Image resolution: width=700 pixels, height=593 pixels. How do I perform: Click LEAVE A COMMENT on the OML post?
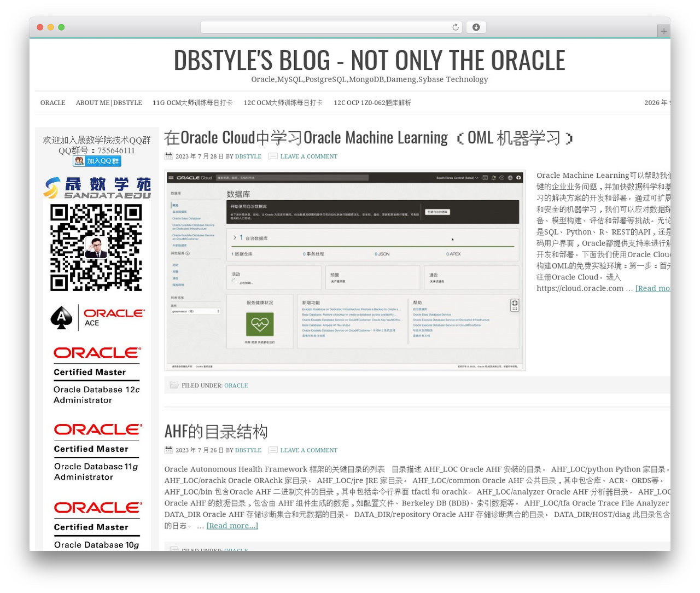tap(309, 156)
